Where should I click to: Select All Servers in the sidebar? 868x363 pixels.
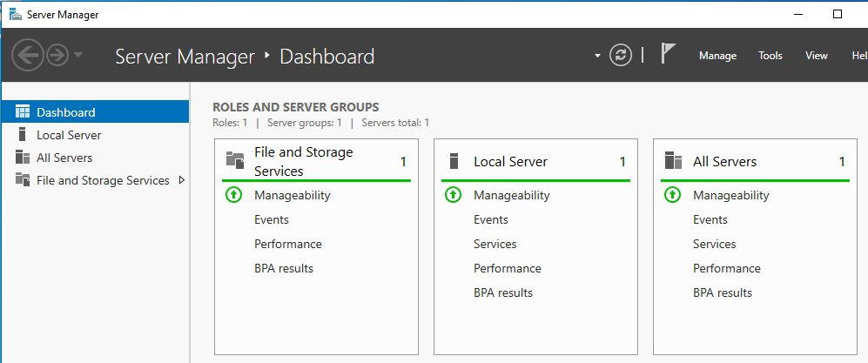[x=64, y=158]
